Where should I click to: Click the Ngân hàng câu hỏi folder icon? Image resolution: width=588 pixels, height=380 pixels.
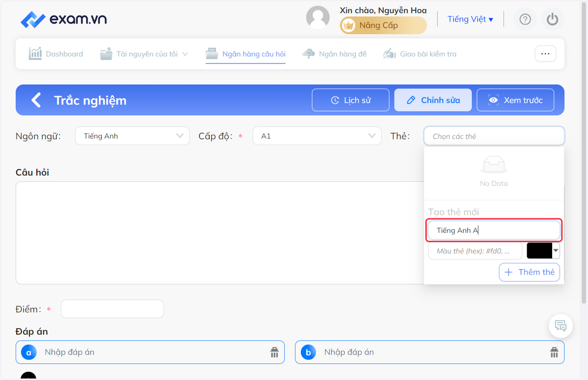click(212, 53)
